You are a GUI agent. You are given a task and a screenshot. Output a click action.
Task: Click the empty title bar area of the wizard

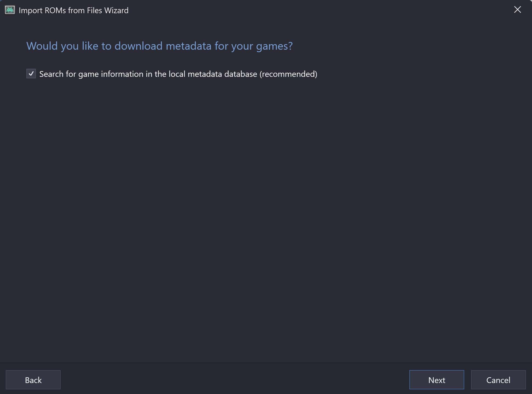point(318,10)
